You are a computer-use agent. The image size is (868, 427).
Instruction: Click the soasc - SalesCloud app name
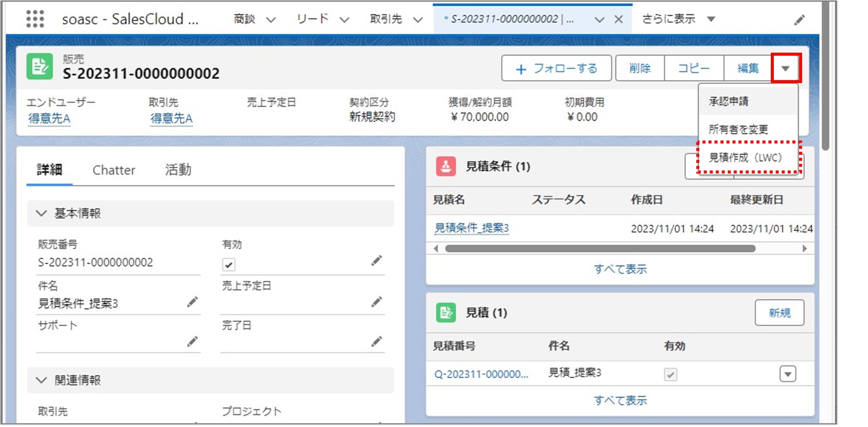(x=130, y=19)
